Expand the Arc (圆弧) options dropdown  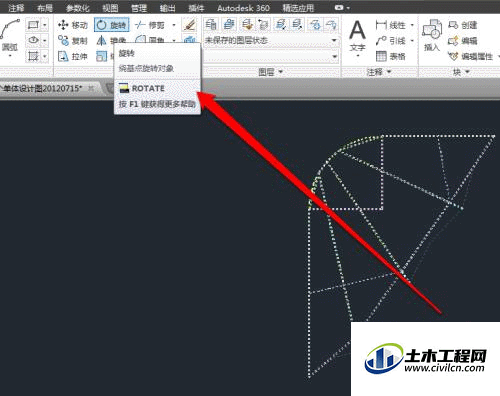tap(10, 56)
